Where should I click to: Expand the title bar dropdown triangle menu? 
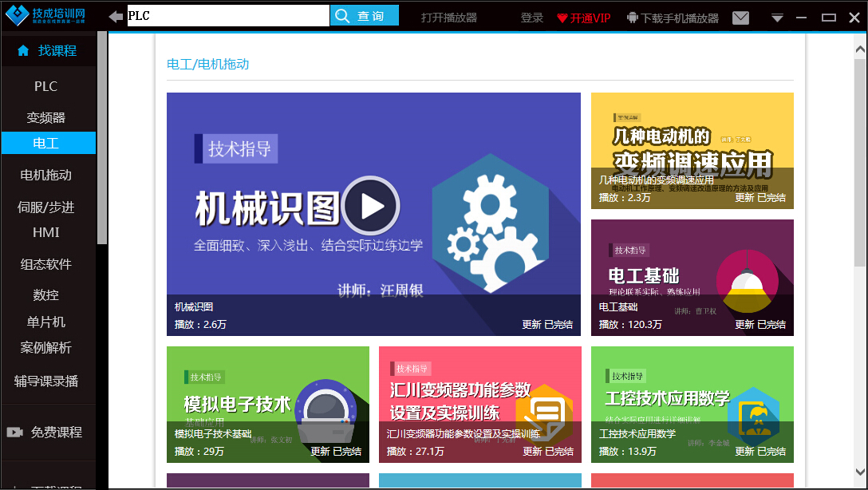tap(777, 18)
